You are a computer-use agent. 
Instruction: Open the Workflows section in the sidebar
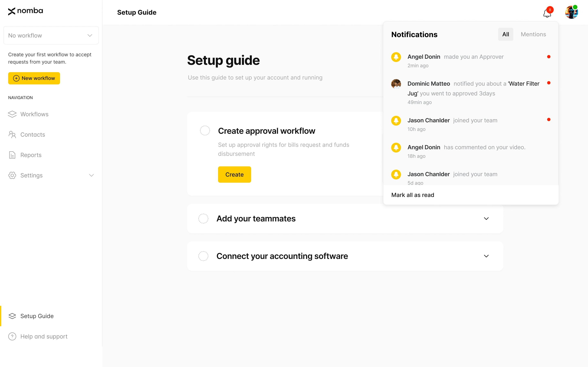click(34, 114)
